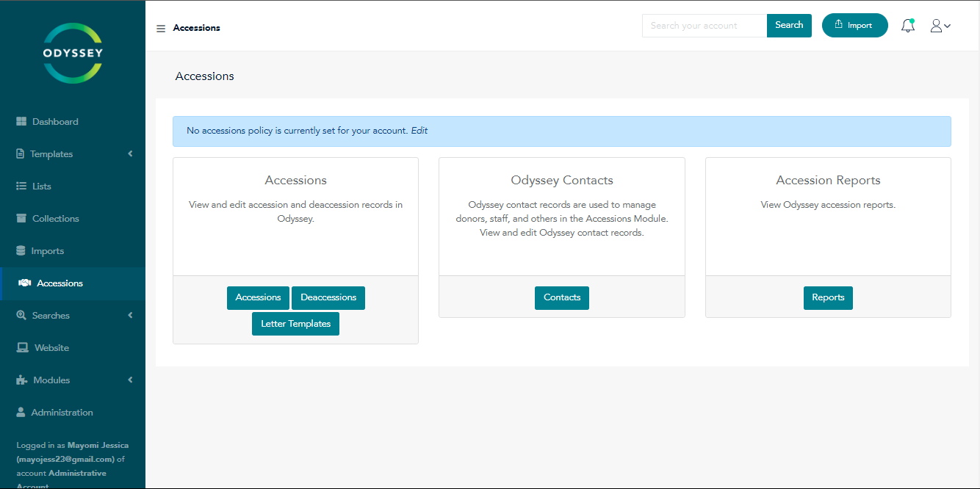Click the 'Accession Reports' card heading
The image size is (980, 489).
coord(828,181)
